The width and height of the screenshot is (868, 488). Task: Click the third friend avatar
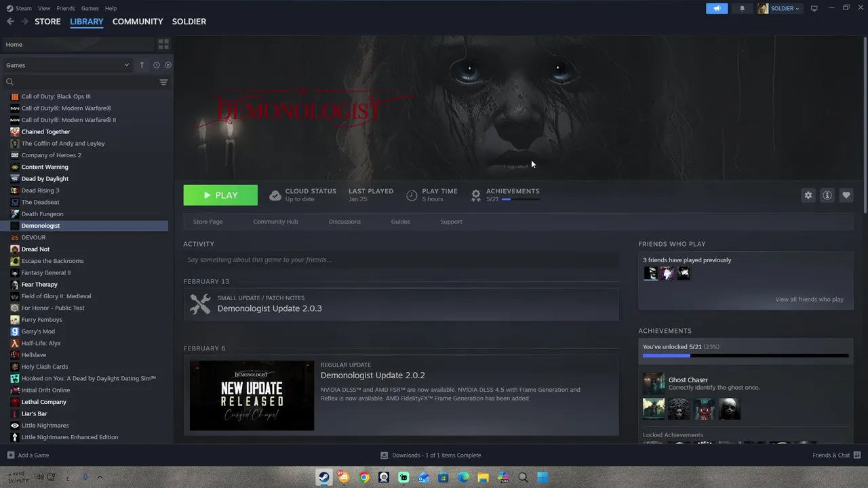click(x=684, y=273)
